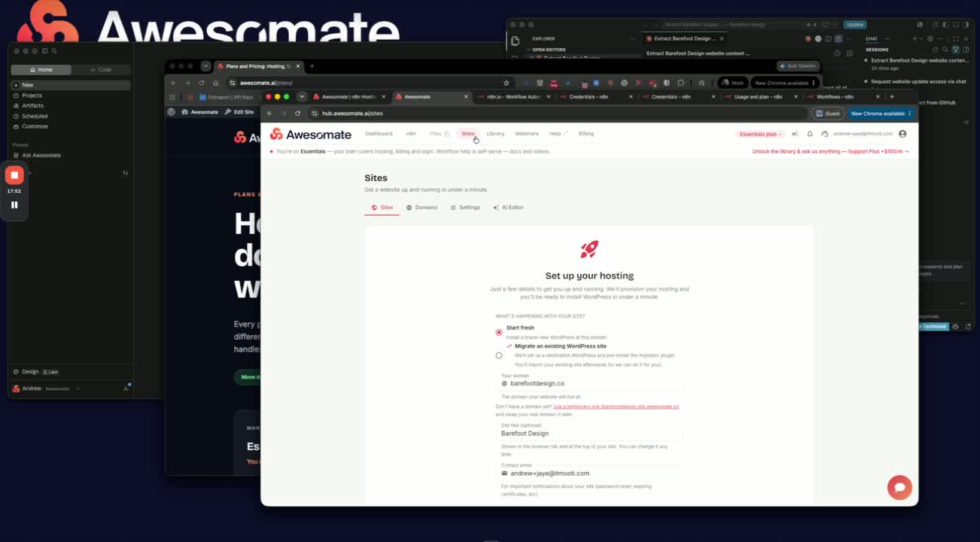Click the temporary domain link
The width and height of the screenshot is (980, 542).
pyautogui.click(x=616, y=406)
